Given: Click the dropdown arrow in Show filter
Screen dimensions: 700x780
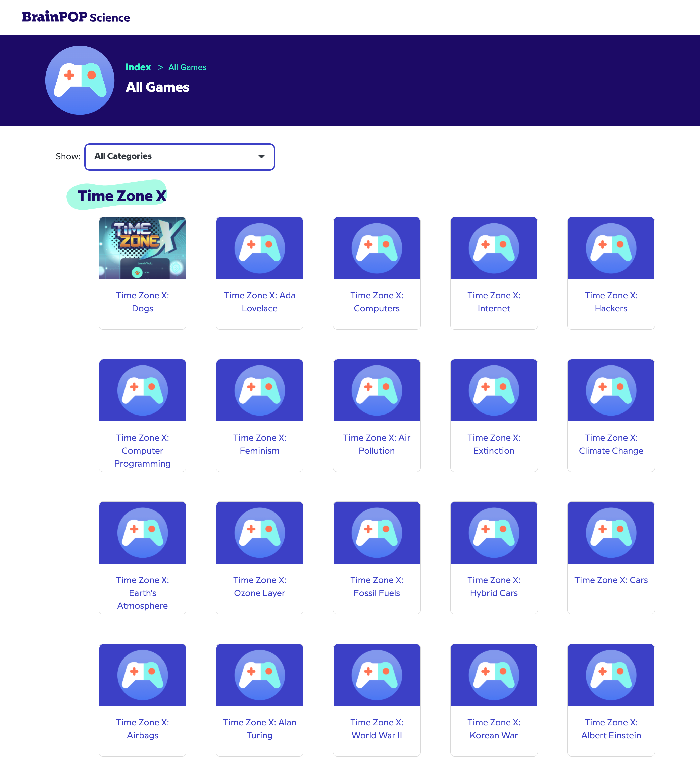Looking at the screenshot, I should 261,156.
